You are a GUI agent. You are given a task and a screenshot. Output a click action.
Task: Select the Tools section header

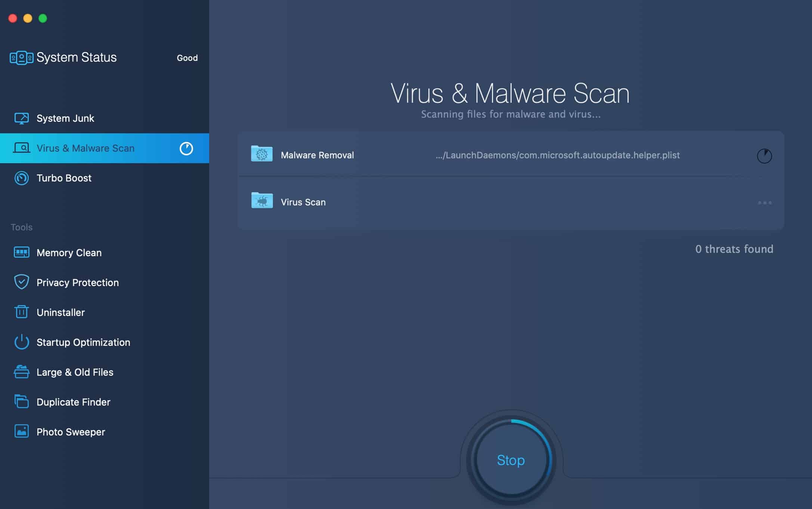21,227
